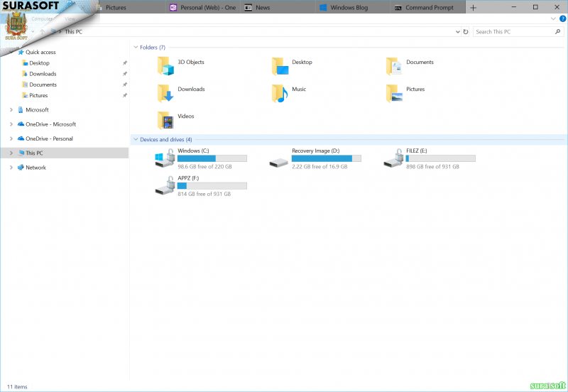The image size is (568, 392).
Task: Open the blue Help question mark icon
Action: click(562, 19)
